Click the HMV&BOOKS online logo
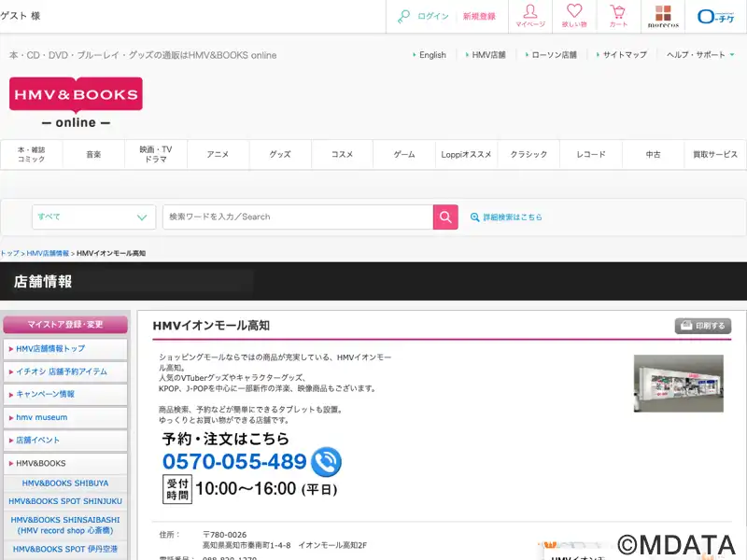Image resolution: width=747 pixels, height=560 pixels. click(x=76, y=103)
